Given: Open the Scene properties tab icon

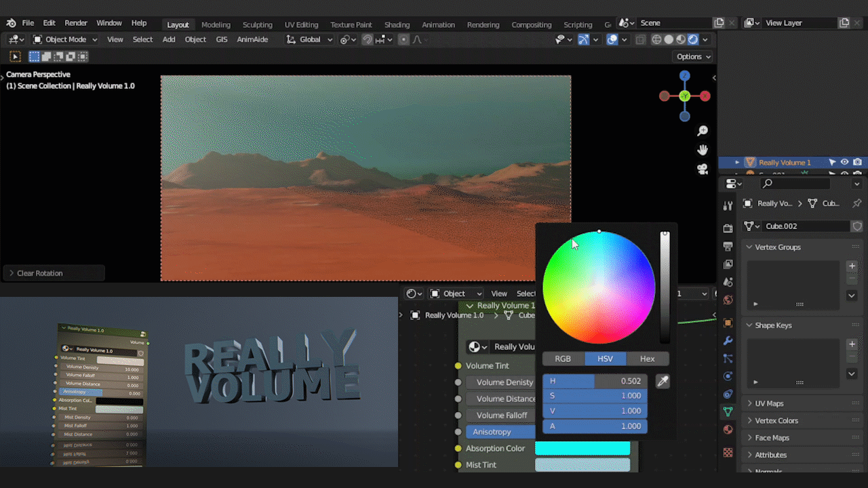Looking at the screenshot, I should coord(728,281).
